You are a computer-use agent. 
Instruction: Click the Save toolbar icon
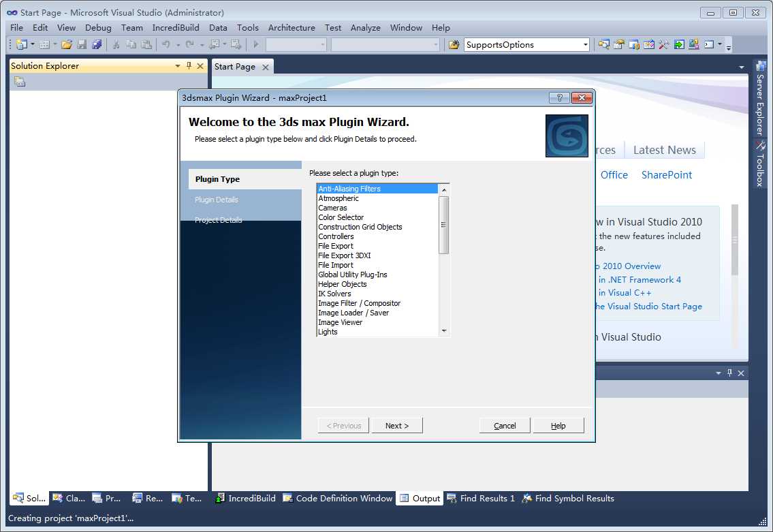coord(82,44)
